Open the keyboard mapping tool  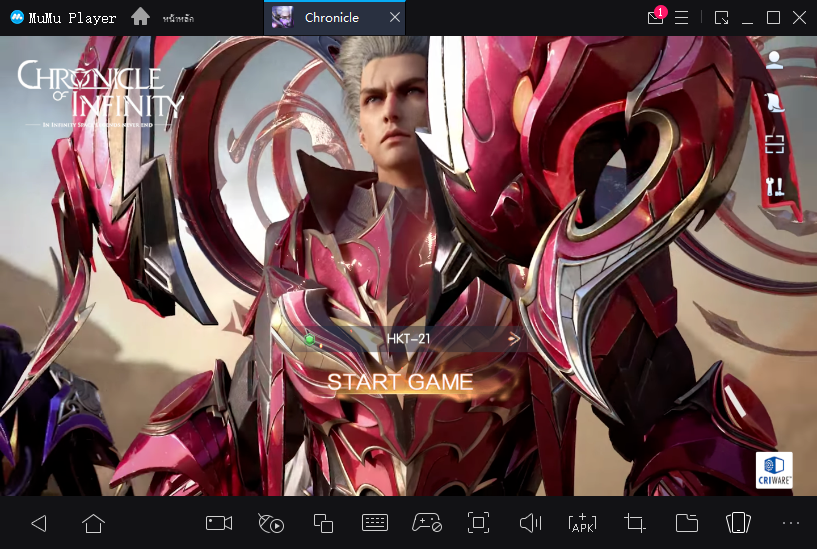click(375, 523)
